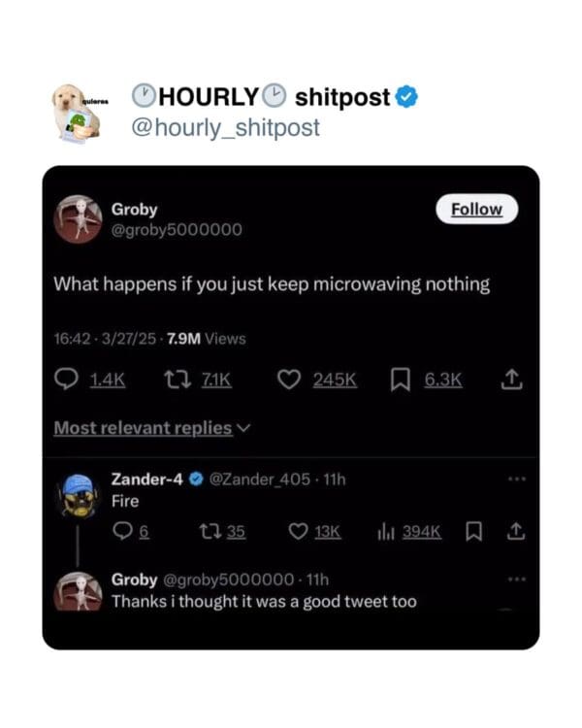
Task: Open the @hourly_shitpost profile handle
Action: (x=225, y=127)
